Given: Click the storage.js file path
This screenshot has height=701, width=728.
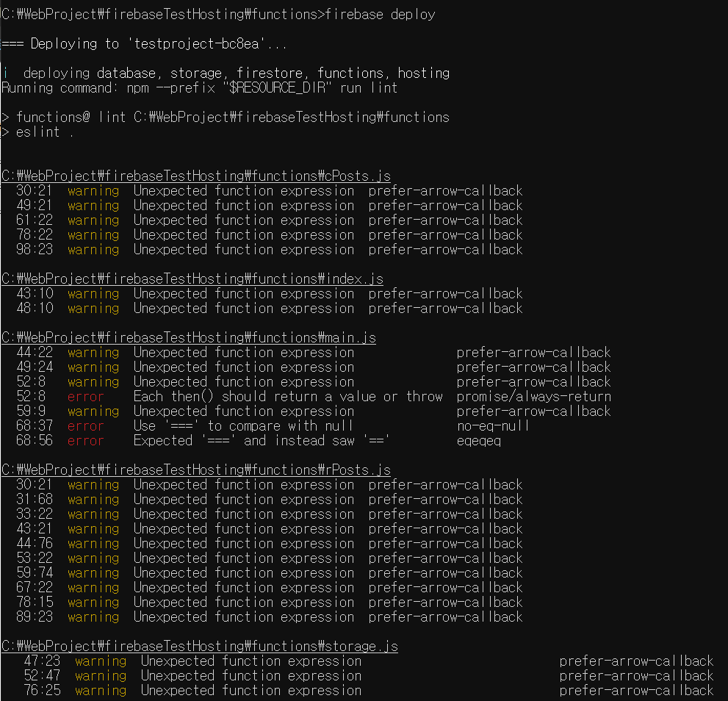Looking at the screenshot, I should [x=200, y=646].
